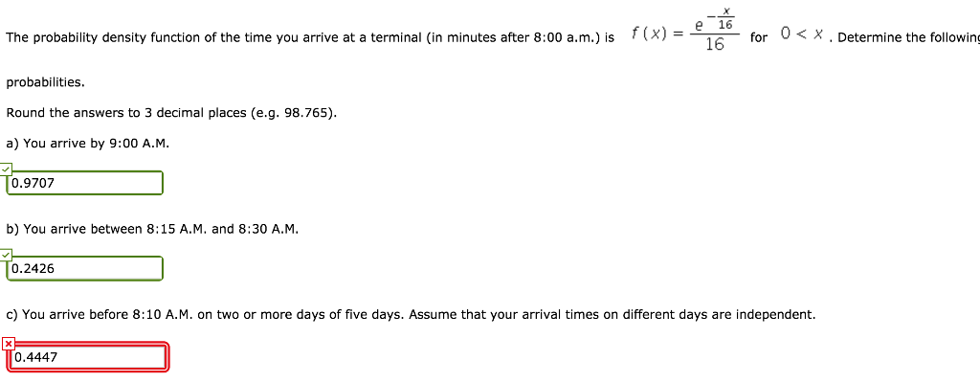Click the red X mark beside answer 0.4447
Screen dimensions: 980x383
click(x=8, y=343)
